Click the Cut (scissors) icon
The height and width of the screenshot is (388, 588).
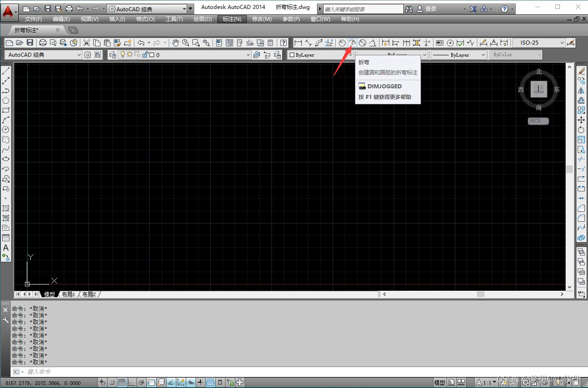[x=87, y=43]
